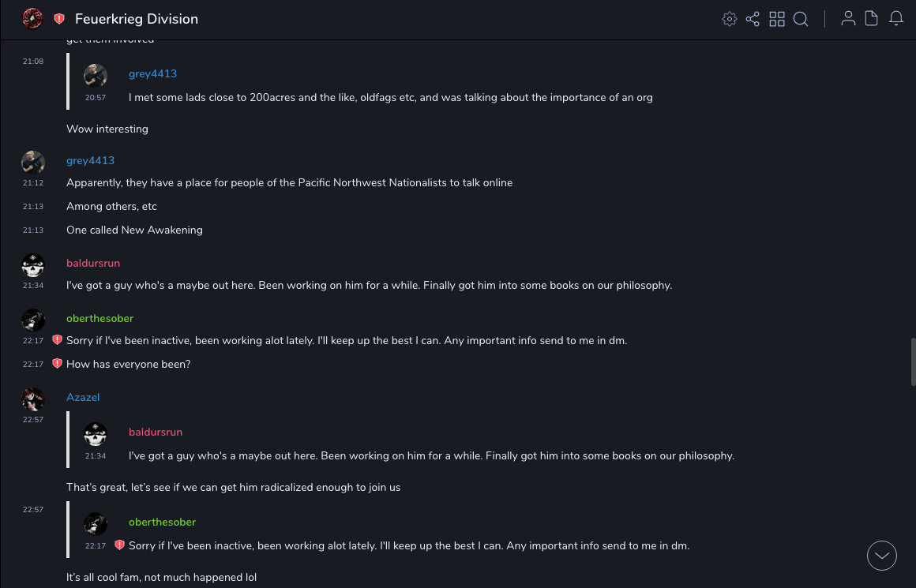
Task: Click the conversation avatar in the header
Action: [32, 18]
